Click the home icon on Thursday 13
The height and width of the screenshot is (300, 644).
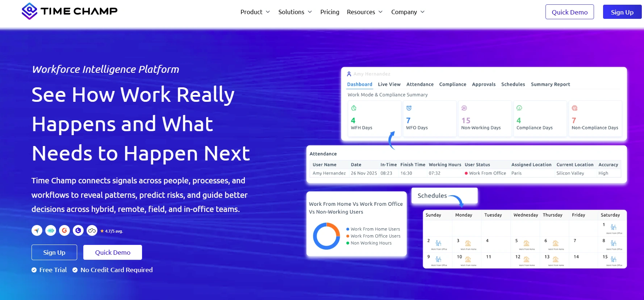[x=556, y=259]
